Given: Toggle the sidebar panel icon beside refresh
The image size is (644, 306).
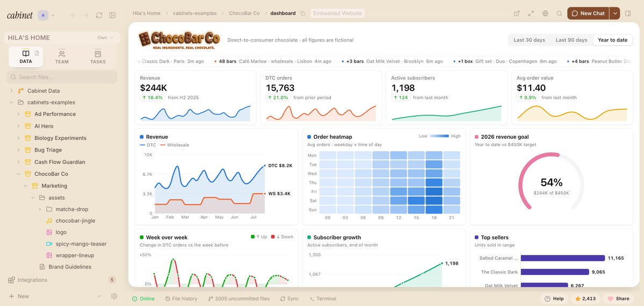Looking at the screenshot, I should pyautogui.click(x=113, y=15).
